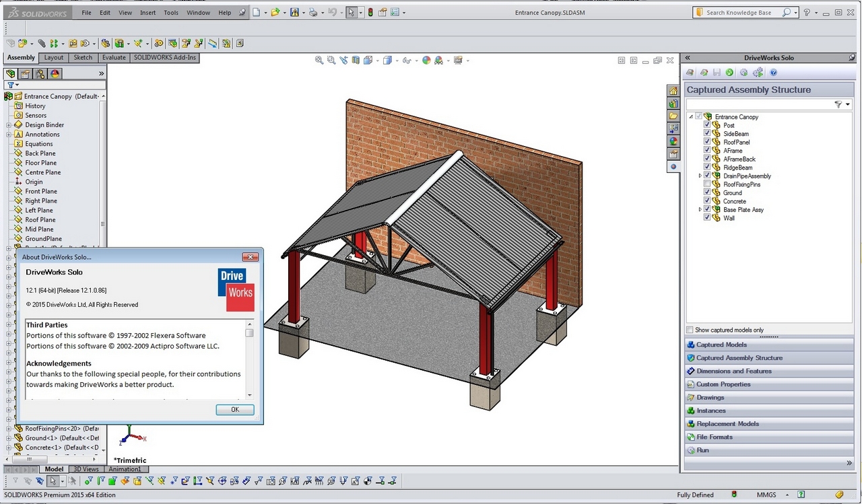Screen dimensions: 862x504
Task: Open the Animation1 tab
Action: (x=125, y=469)
